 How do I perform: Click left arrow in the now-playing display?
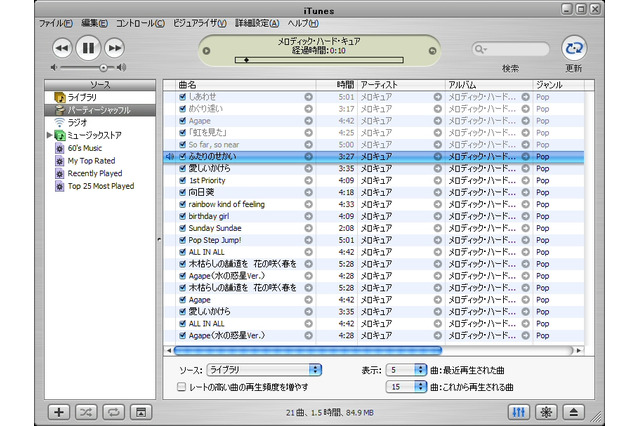tap(207, 51)
